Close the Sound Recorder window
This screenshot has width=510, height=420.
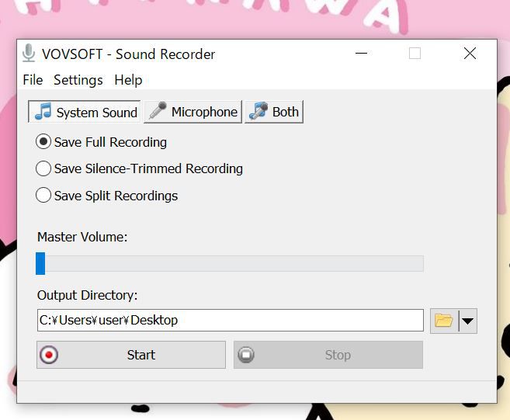(x=470, y=53)
